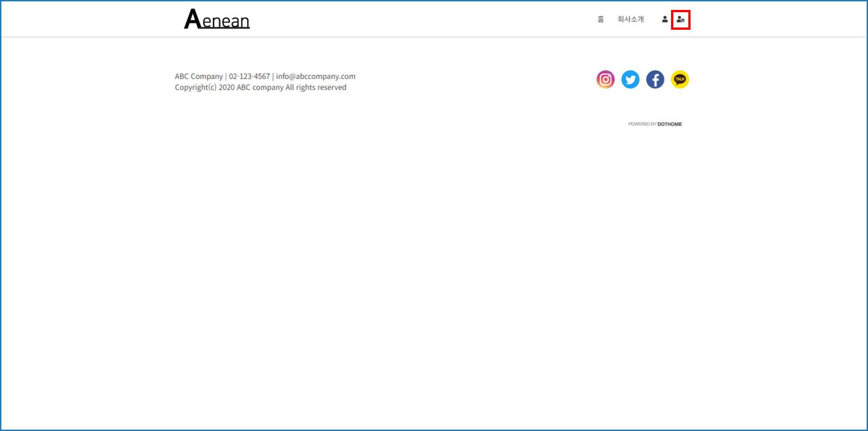Open the Instagram social link icon
Image resolution: width=868 pixels, height=431 pixels.
pos(605,80)
